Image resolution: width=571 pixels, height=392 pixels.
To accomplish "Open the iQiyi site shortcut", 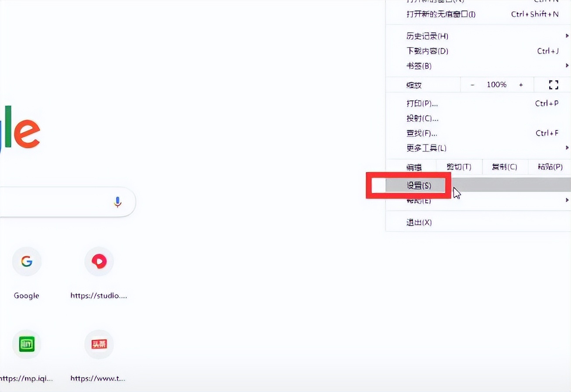I will [27, 344].
